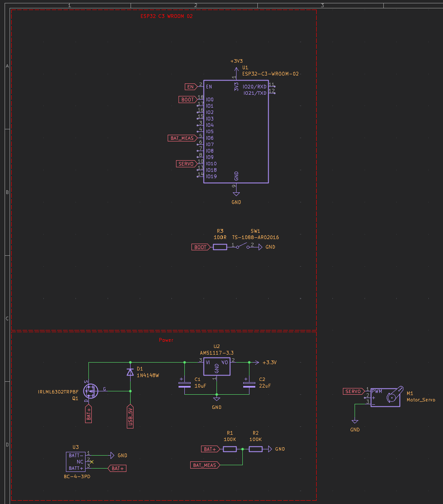Viewport: 443px width, 504px height.
Task: Select the SW1 push-button switch symbol
Action: [x=244, y=247]
